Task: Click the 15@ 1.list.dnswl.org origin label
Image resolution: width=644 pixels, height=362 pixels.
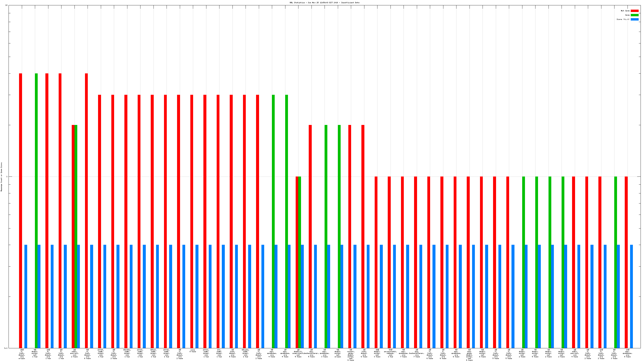Action: point(22,354)
